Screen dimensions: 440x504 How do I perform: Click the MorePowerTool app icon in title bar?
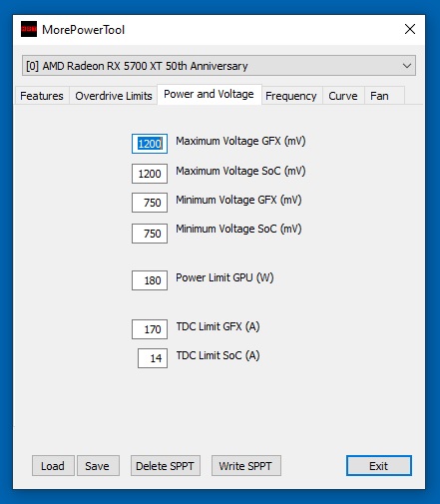click(x=29, y=29)
